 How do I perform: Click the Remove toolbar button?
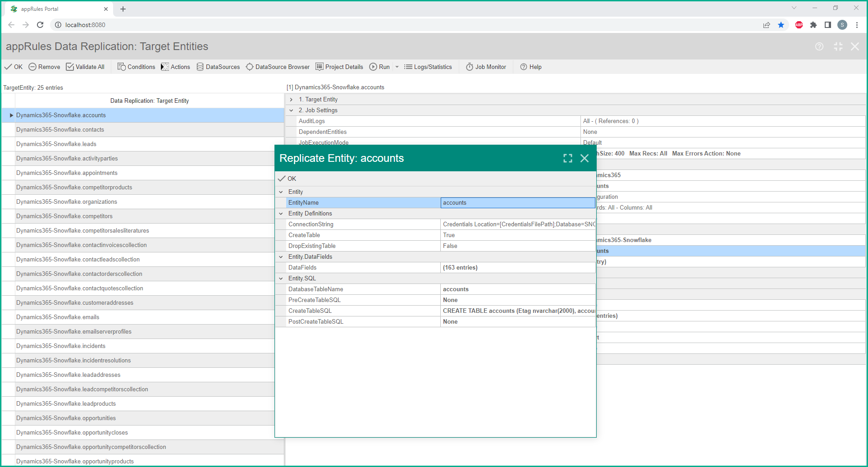tap(44, 67)
